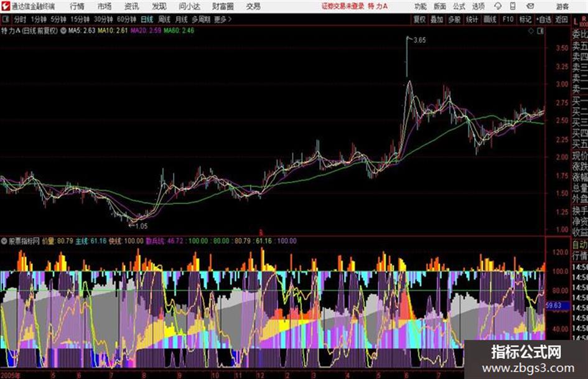The image size is (588, 379).
Task: Click the 统计 statistics toolbar button
Action: [472, 19]
